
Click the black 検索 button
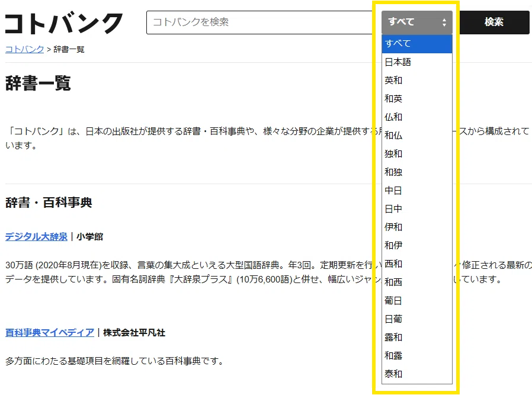point(494,23)
